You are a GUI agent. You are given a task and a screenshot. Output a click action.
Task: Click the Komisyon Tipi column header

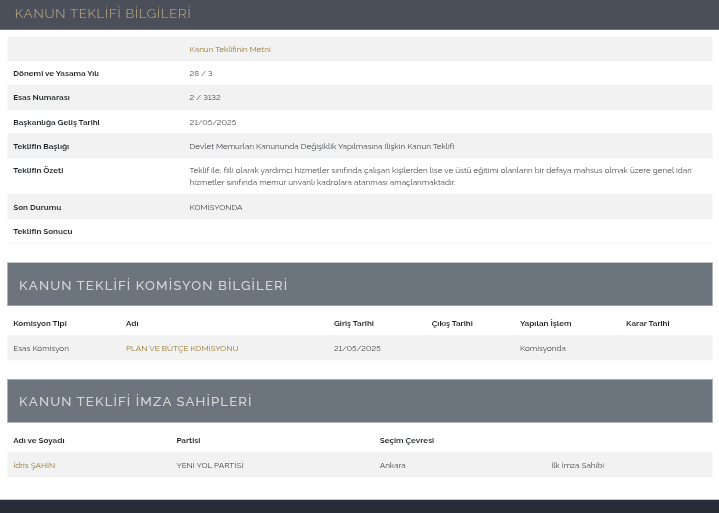[40, 324]
